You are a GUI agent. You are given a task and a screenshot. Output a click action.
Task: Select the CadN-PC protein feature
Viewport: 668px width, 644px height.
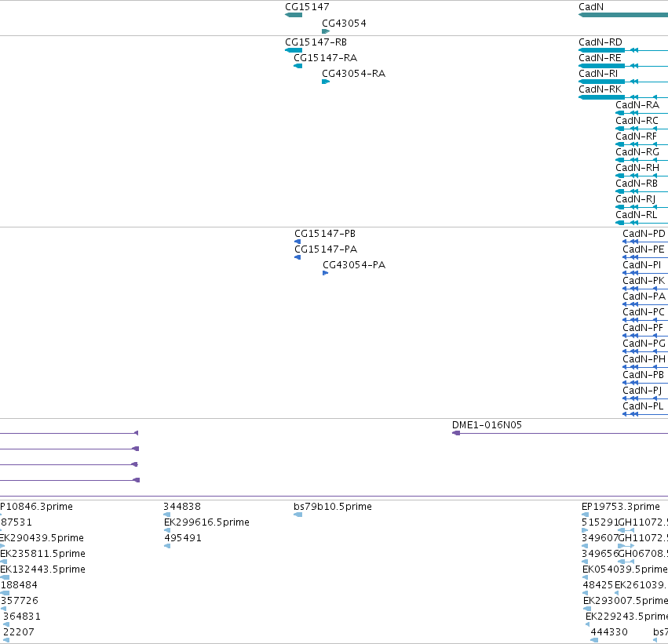[645, 320]
